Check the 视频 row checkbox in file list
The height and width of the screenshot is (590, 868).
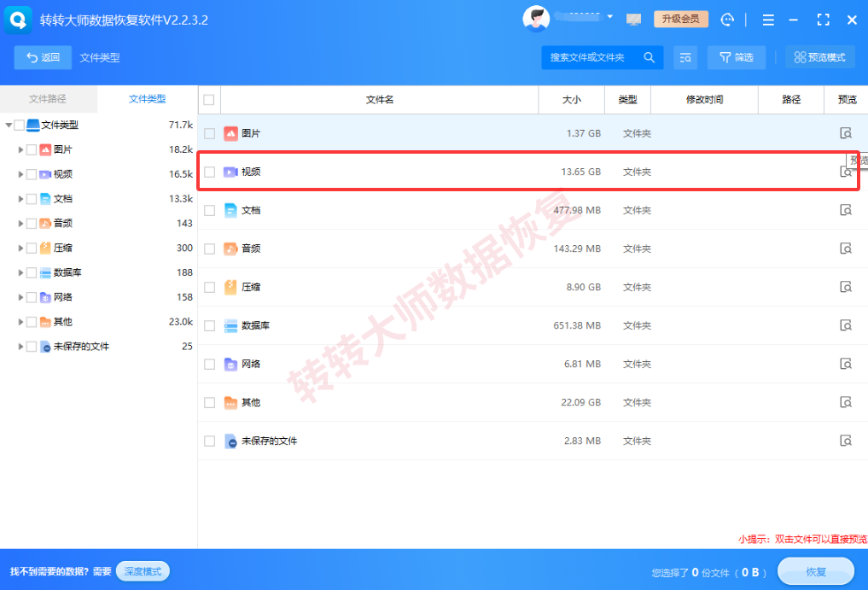pos(209,172)
